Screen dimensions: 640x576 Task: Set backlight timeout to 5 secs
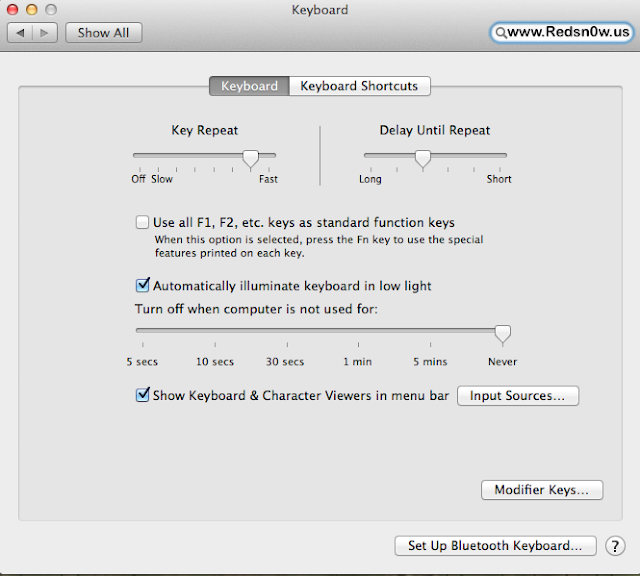[142, 362]
